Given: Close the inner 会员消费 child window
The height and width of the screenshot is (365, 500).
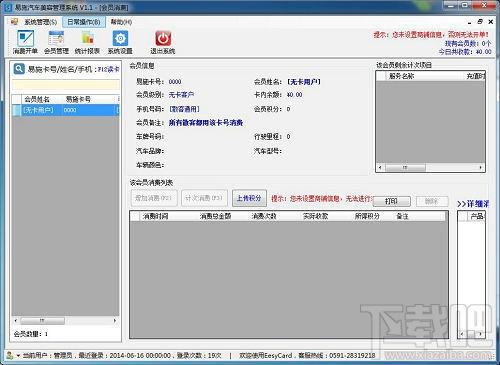Looking at the screenshot, I should (x=491, y=22).
